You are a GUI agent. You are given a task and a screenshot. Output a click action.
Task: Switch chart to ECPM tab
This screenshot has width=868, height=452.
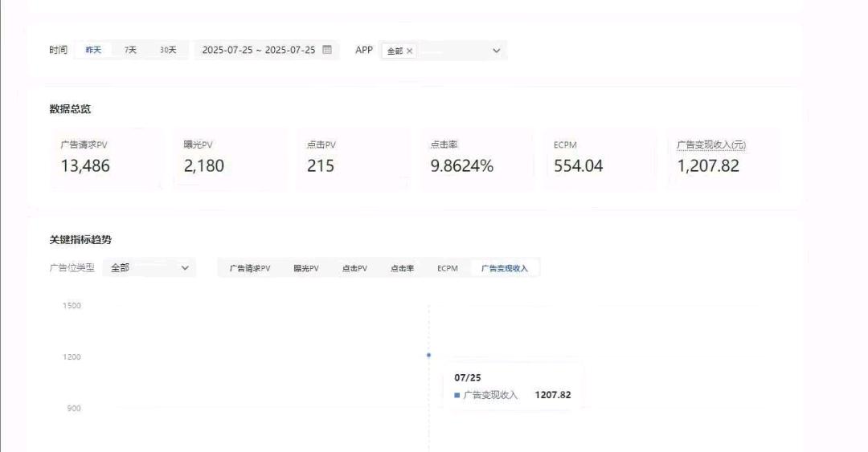pos(448,268)
